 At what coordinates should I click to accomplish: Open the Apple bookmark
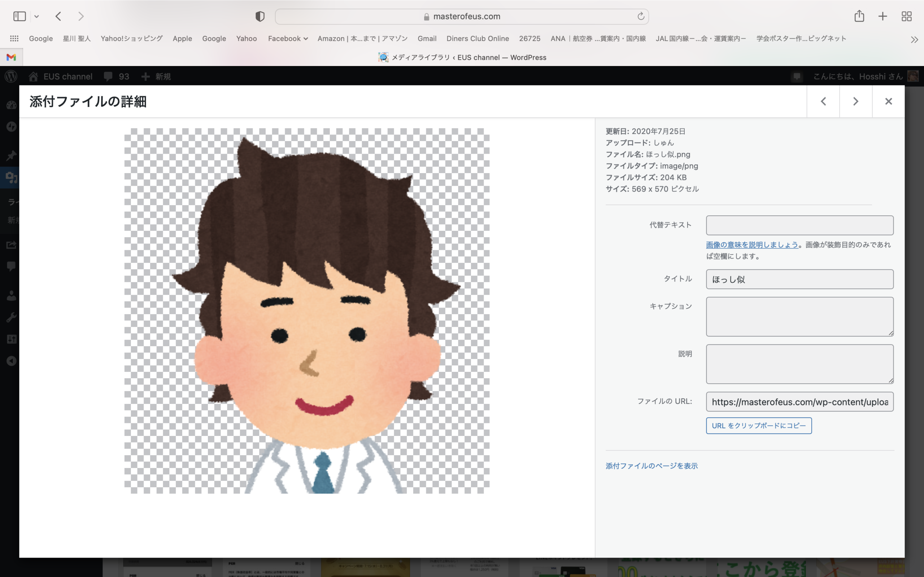pyautogui.click(x=182, y=39)
